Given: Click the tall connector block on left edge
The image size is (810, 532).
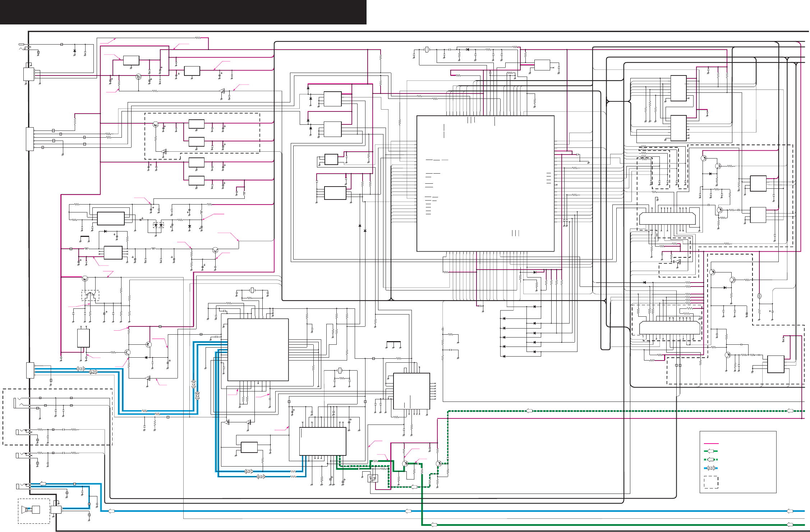Looking at the screenshot, I should (x=30, y=139).
